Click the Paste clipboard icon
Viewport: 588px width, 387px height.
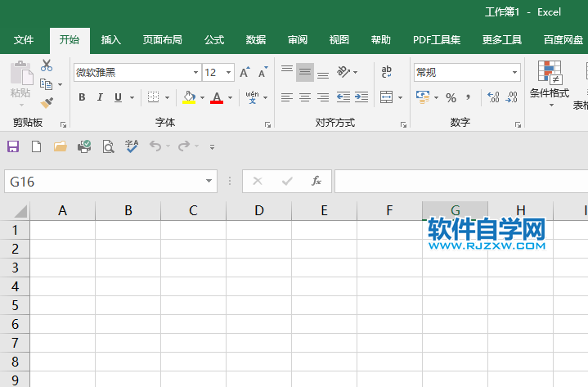[x=21, y=74]
